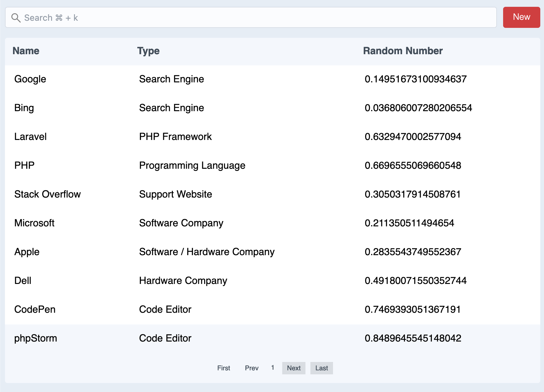Screen dimensions: 544x392
Task: Select the Google name cell
Action: tap(30, 79)
